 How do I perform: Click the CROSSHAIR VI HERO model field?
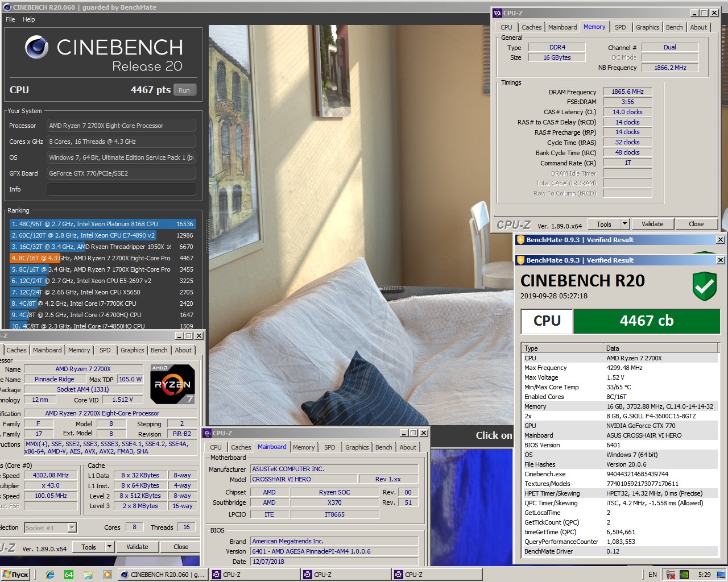304,479
